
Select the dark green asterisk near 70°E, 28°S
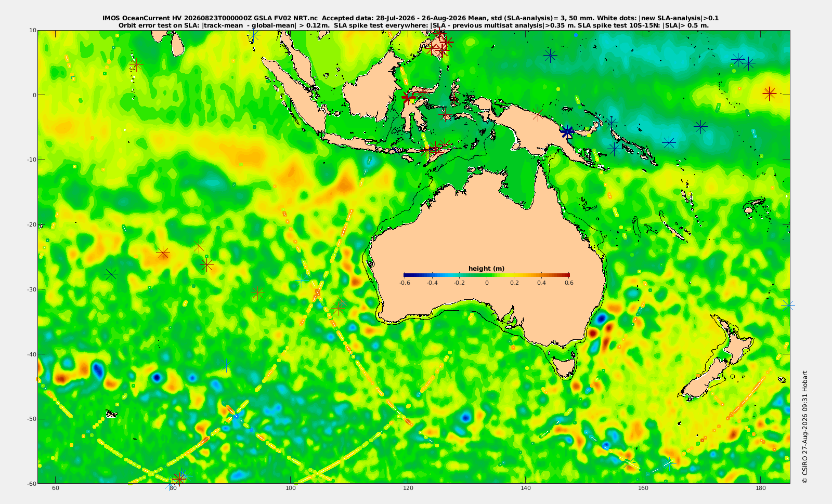(x=110, y=274)
